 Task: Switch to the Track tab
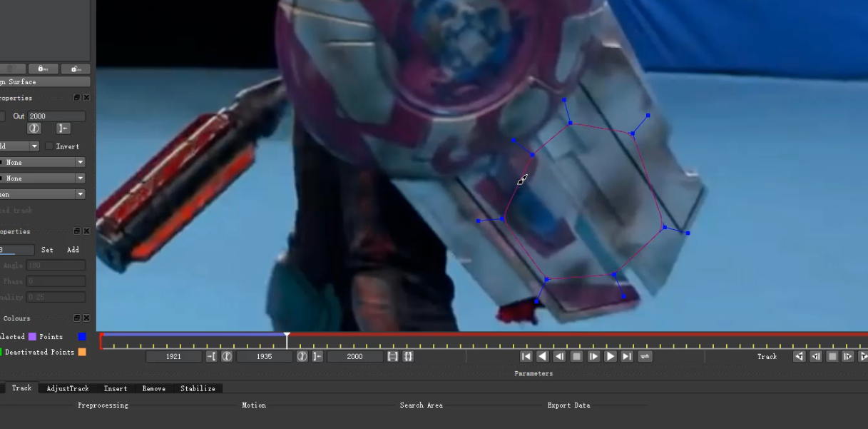[21, 388]
